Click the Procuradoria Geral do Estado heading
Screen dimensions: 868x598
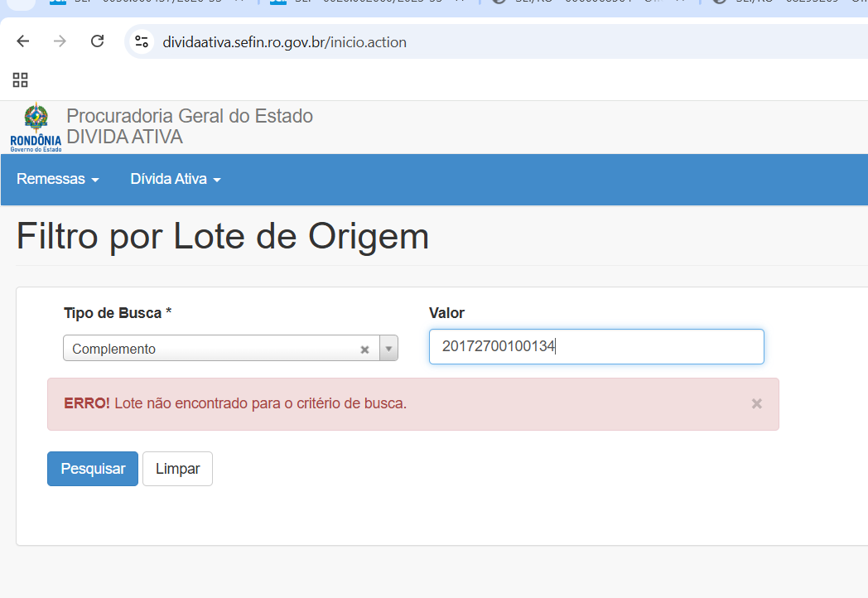tap(190, 116)
